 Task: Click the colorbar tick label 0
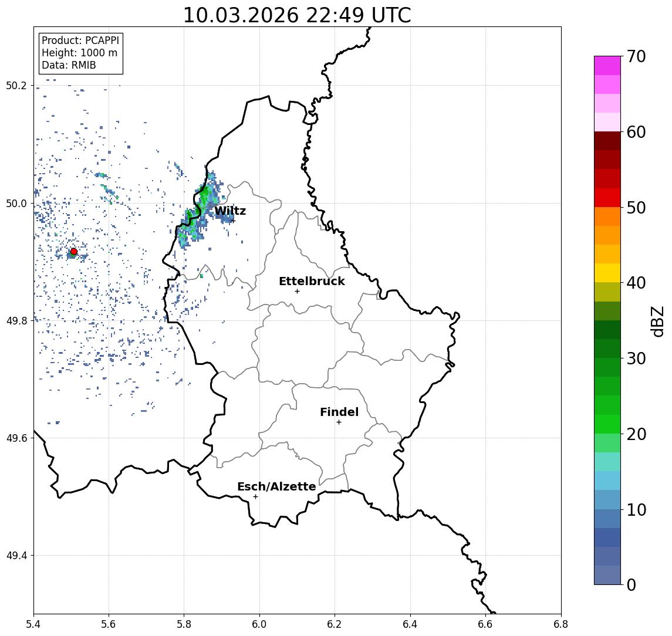click(x=632, y=584)
